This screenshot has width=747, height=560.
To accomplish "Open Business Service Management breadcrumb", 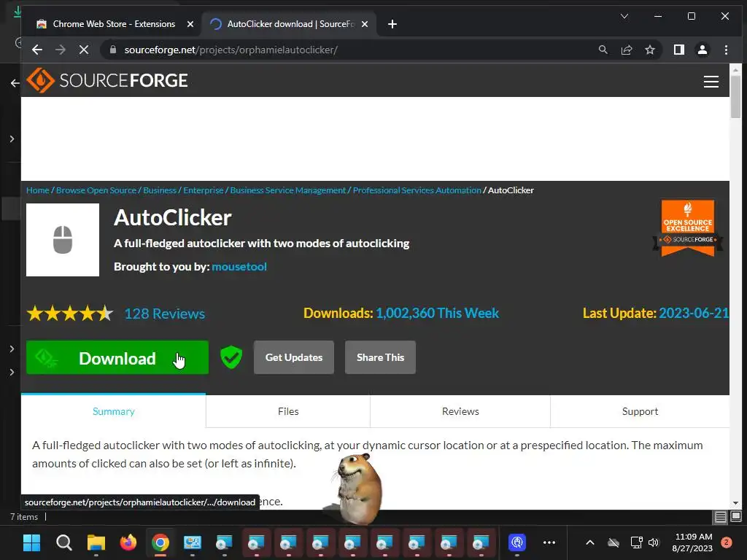I will click(288, 190).
